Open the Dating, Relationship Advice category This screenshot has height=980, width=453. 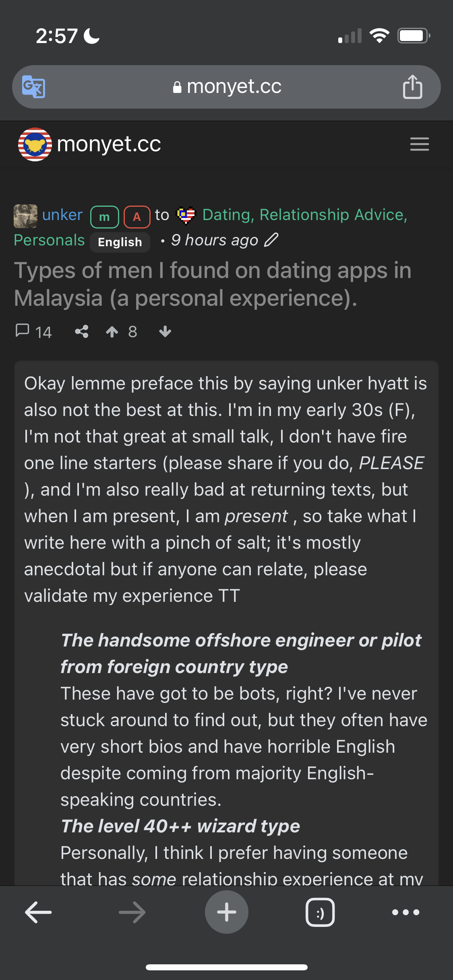pos(303,214)
